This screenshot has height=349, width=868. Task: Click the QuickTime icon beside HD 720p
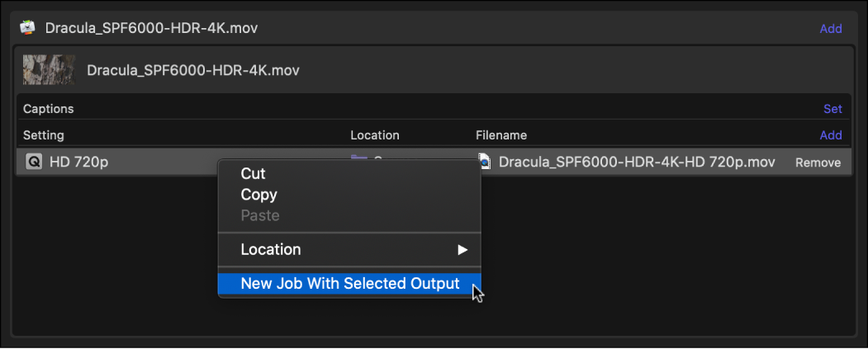pyautogui.click(x=34, y=163)
